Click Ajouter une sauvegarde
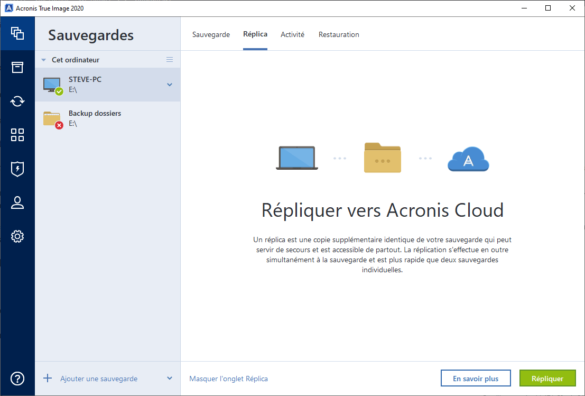Screen dimensions: 585x396 coord(99,378)
